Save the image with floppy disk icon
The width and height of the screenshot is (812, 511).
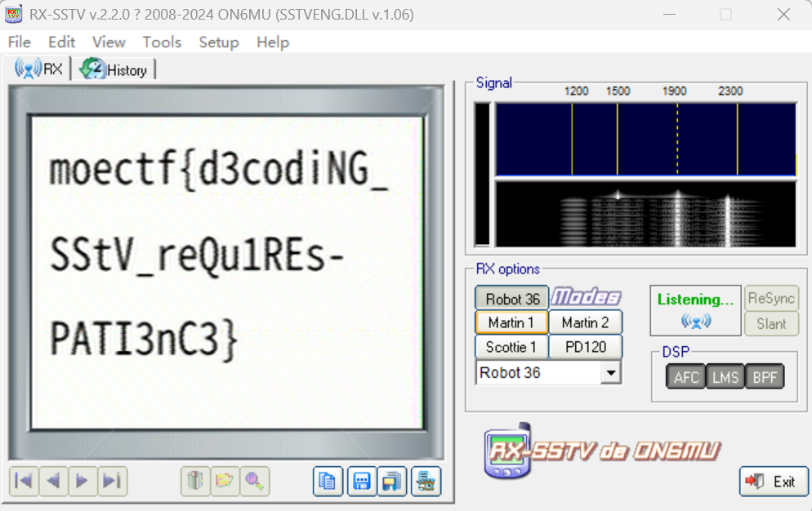tap(362, 481)
